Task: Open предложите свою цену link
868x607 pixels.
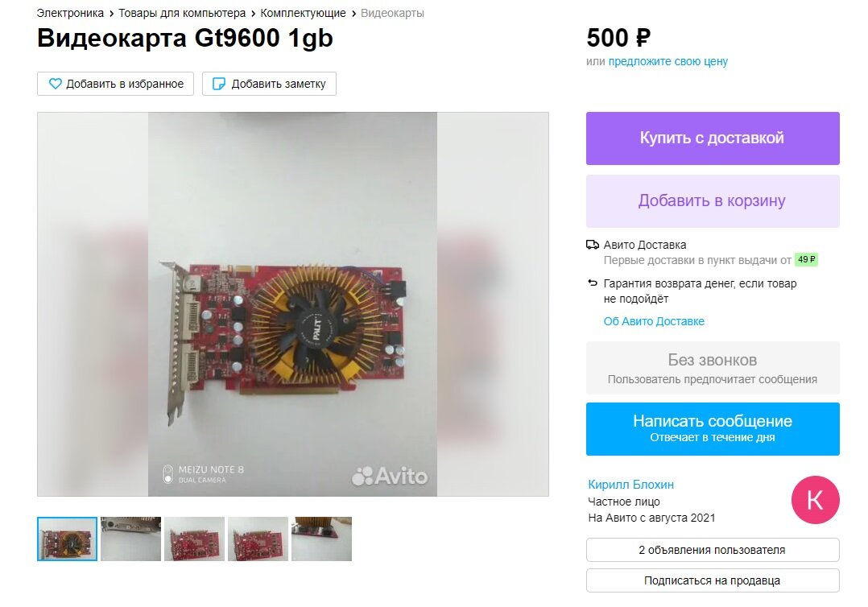Action: pyautogui.click(x=668, y=61)
